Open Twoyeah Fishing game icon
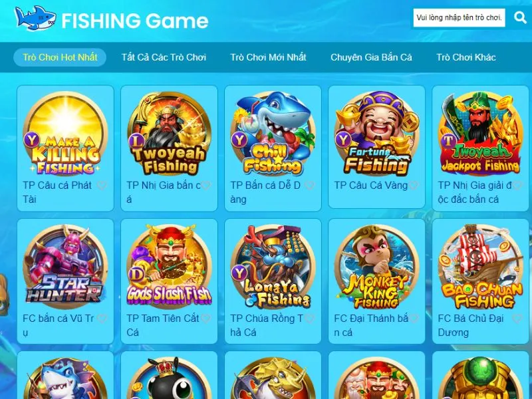Image resolution: width=532 pixels, height=399 pixels. click(170, 134)
